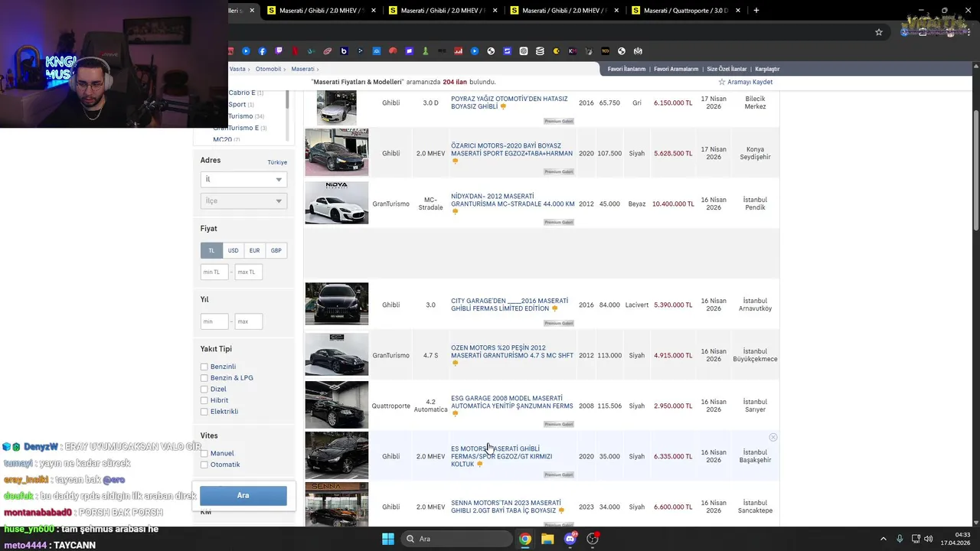This screenshot has width=980, height=551.
Task: Click the blue Ara search button
Action: (x=243, y=495)
